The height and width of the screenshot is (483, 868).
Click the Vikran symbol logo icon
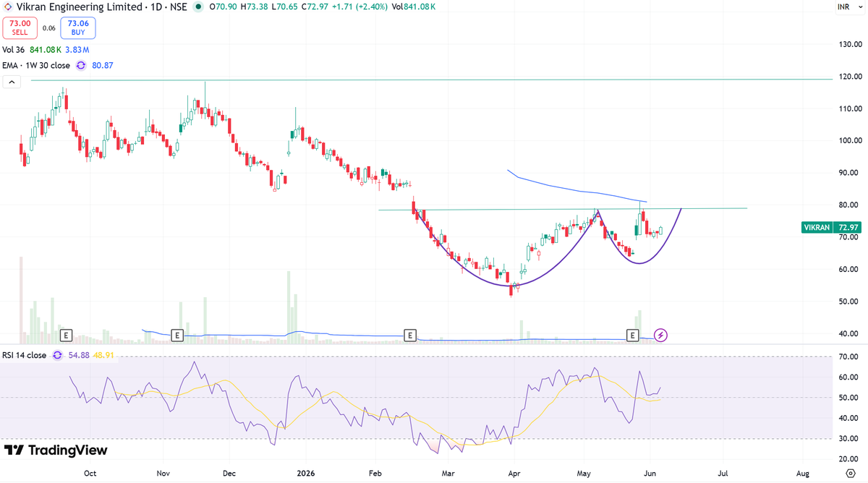pos(7,7)
